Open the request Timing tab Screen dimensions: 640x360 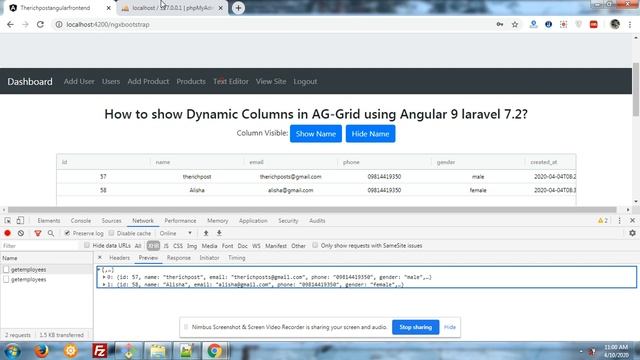click(237, 258)
